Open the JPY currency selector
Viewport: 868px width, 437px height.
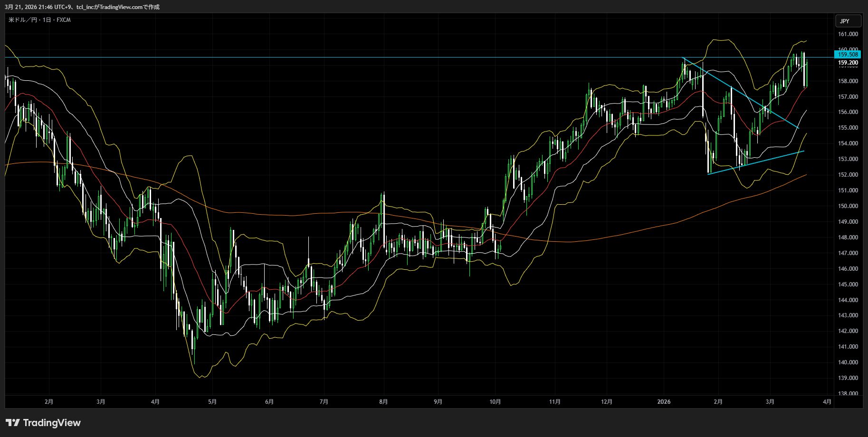pos(848,21)
